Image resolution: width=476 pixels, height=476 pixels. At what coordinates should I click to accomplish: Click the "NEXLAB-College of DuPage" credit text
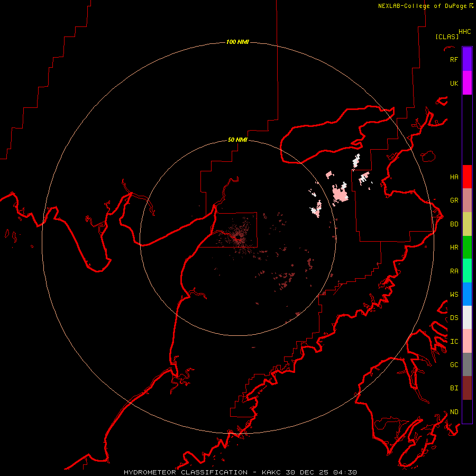tap(422, 6)
